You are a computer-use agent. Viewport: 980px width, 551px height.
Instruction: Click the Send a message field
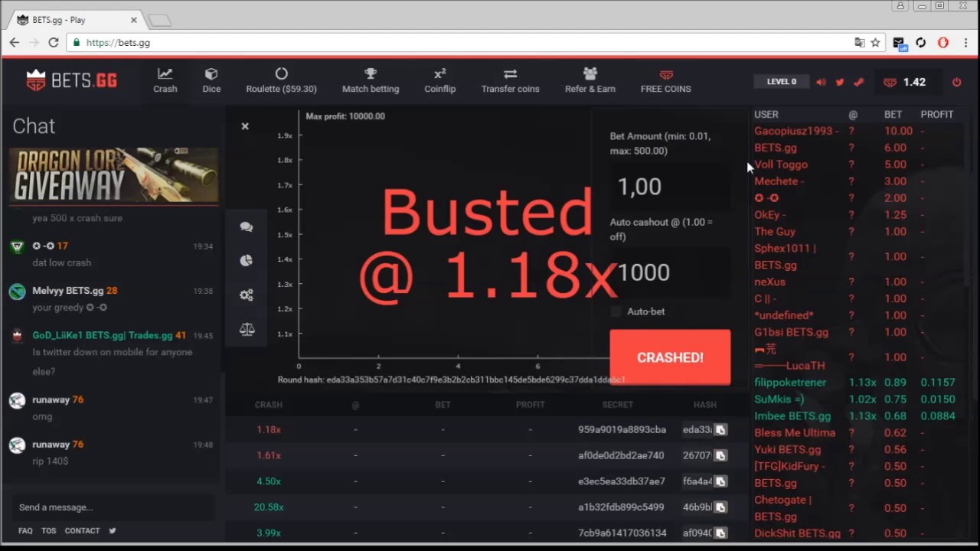click(x=113, y=507)
